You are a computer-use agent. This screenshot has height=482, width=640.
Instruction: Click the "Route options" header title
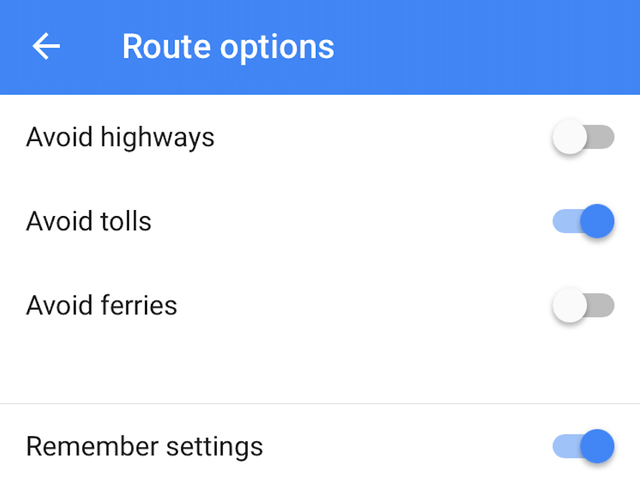tap(228, 46)
